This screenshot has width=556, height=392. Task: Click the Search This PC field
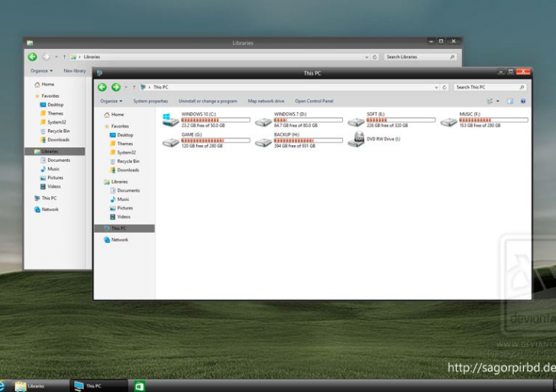tap(486, 87)
